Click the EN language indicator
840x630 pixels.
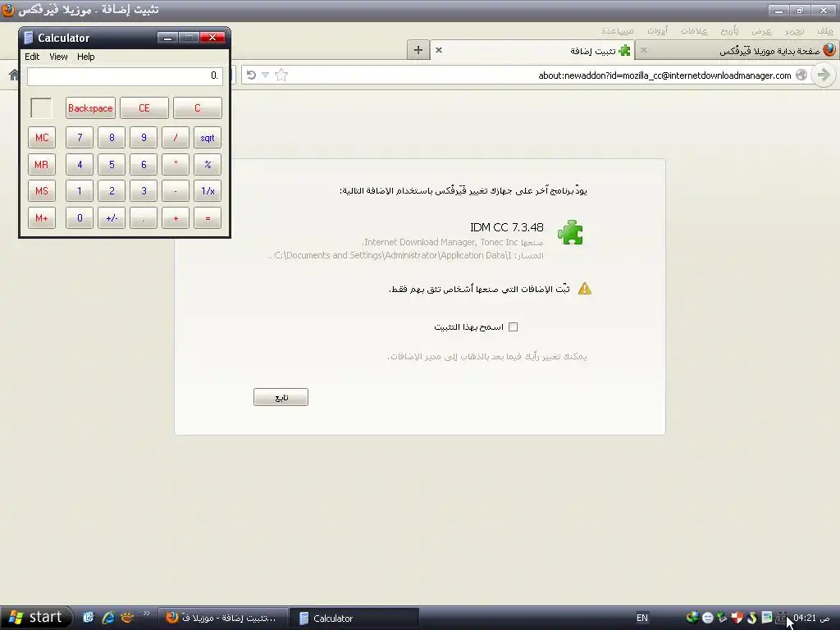[x=642, y=619]
